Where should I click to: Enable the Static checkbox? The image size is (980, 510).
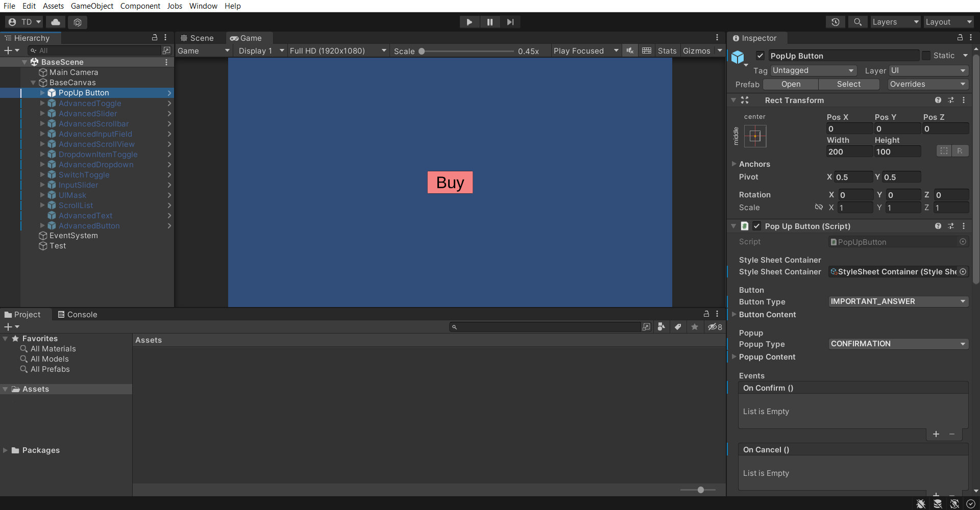tap(926, 56)
